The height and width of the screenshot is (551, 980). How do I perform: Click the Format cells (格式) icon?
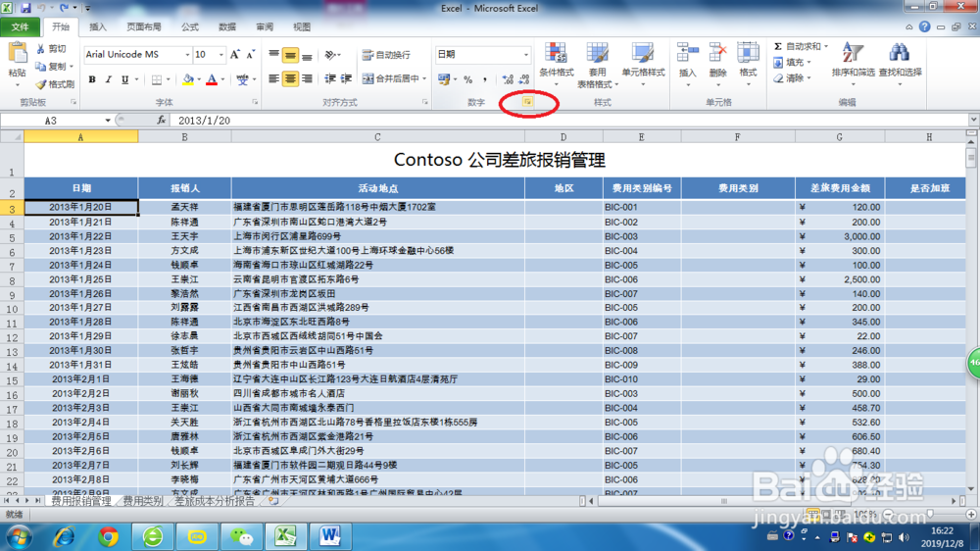[x=748, y=54]
